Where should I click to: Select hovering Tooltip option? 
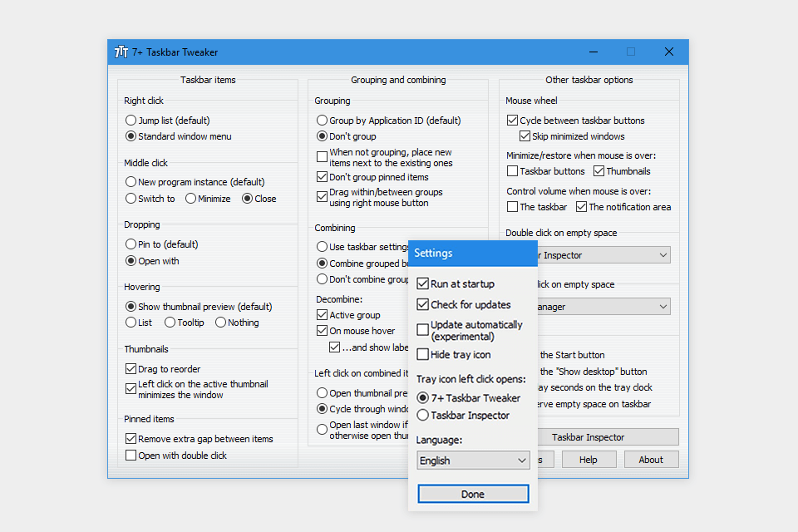pyautogui.click(x=170, y=323)
